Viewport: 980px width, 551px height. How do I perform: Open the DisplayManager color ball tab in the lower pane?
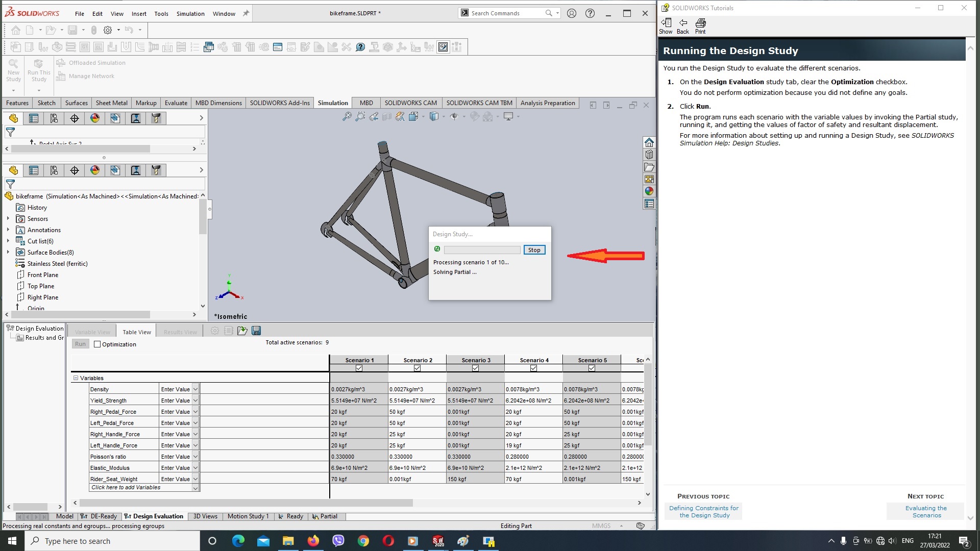pos(95,170)
